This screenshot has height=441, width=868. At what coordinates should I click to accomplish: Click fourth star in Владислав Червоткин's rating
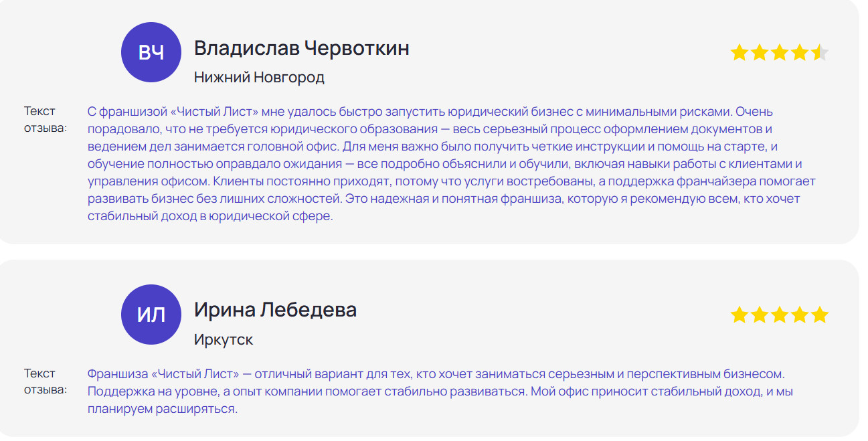pos(800,53)
